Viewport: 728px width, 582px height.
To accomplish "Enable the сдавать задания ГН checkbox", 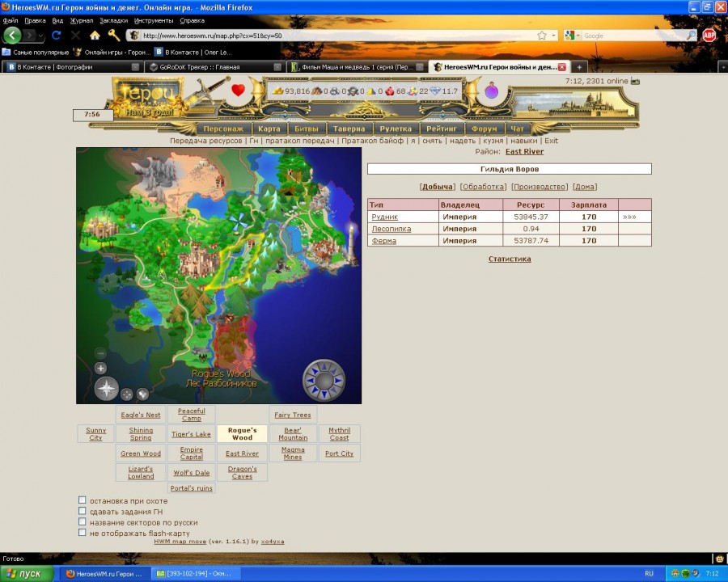I will click(83, 511).
